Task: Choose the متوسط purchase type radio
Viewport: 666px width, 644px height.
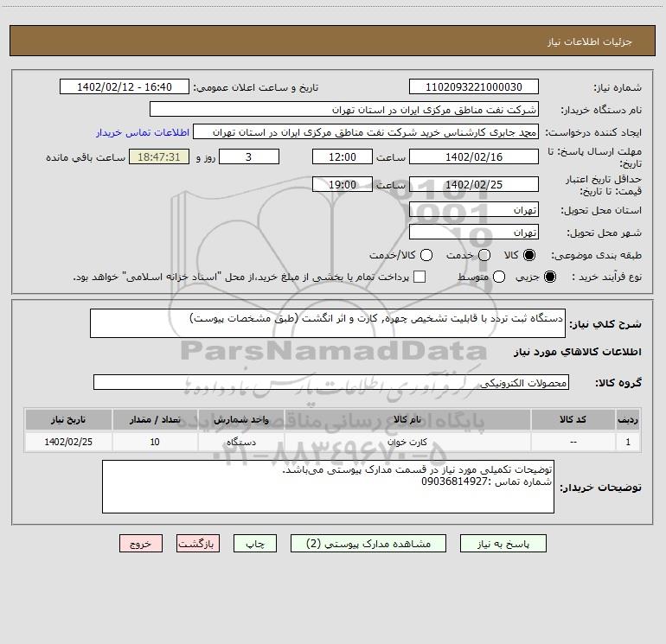Action: coord(499,277)
